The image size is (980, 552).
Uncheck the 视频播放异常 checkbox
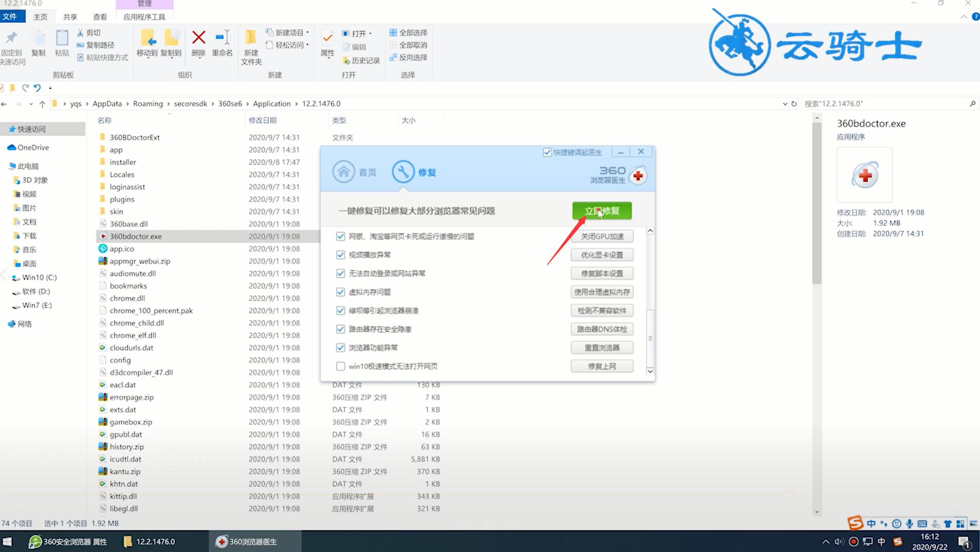(x=340, y=254)
